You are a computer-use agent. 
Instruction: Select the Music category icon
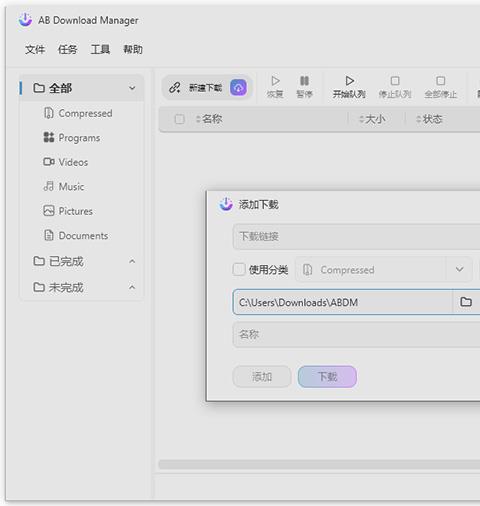click(x=48, y=186)
